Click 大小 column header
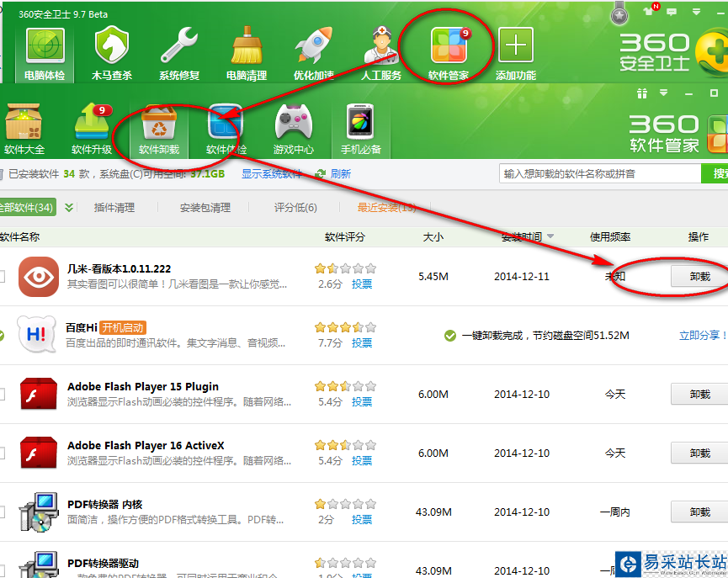The width and height of the screenshot is (728, 578). pyautogui.click(x=433, y=236)
